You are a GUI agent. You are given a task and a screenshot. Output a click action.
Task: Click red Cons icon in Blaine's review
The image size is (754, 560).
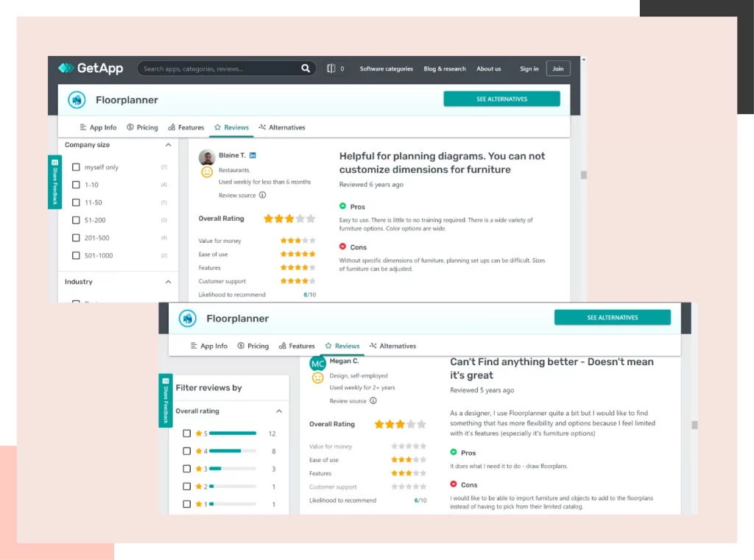(343, 247)
